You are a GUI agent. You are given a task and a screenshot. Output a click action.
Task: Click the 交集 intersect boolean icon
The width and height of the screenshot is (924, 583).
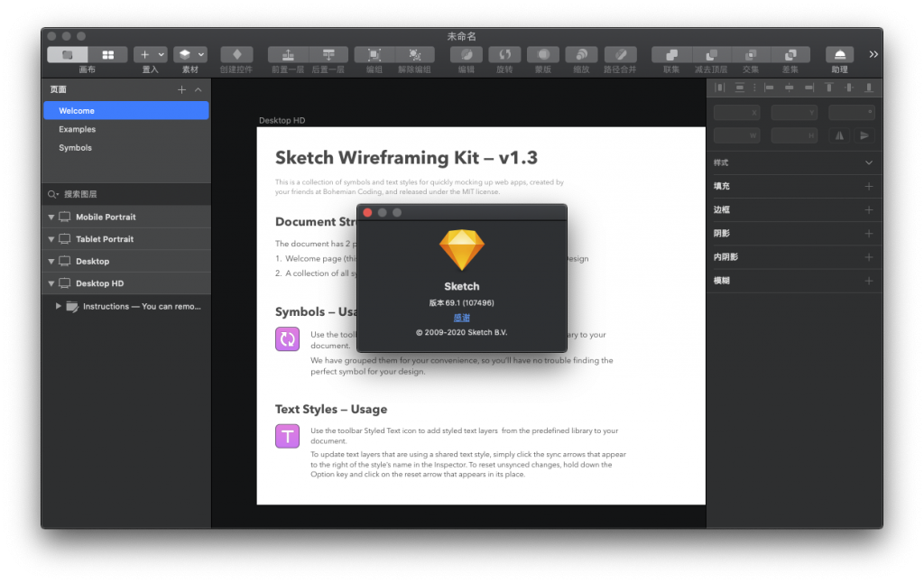751,55
